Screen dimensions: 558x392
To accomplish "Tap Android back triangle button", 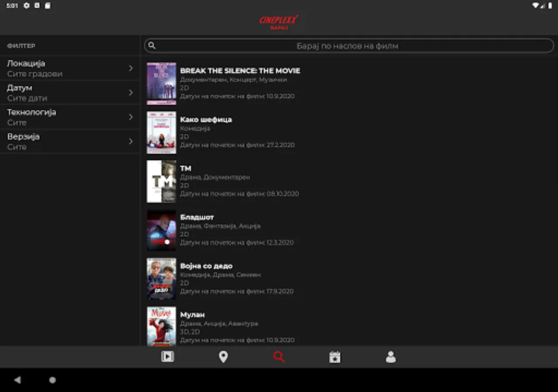I will [17, 380].
